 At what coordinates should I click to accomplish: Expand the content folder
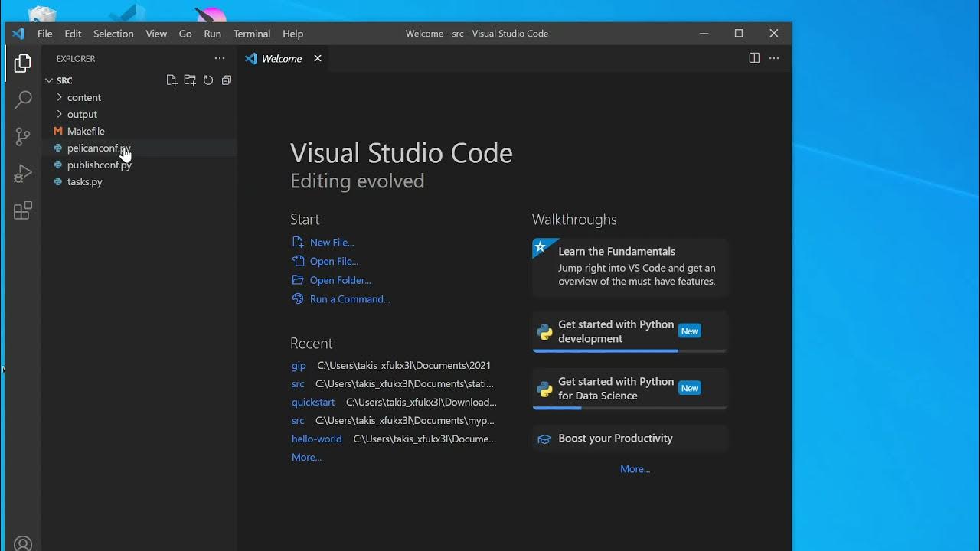pos(83,97)
